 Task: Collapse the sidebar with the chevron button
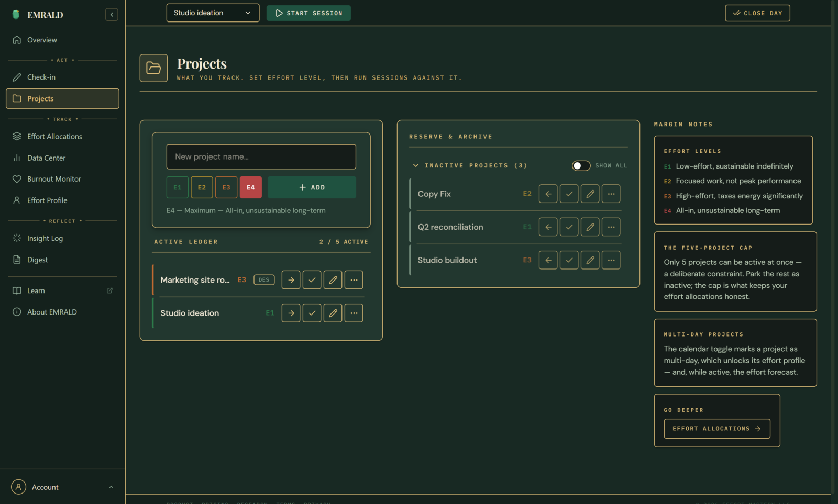click(112, 15)
